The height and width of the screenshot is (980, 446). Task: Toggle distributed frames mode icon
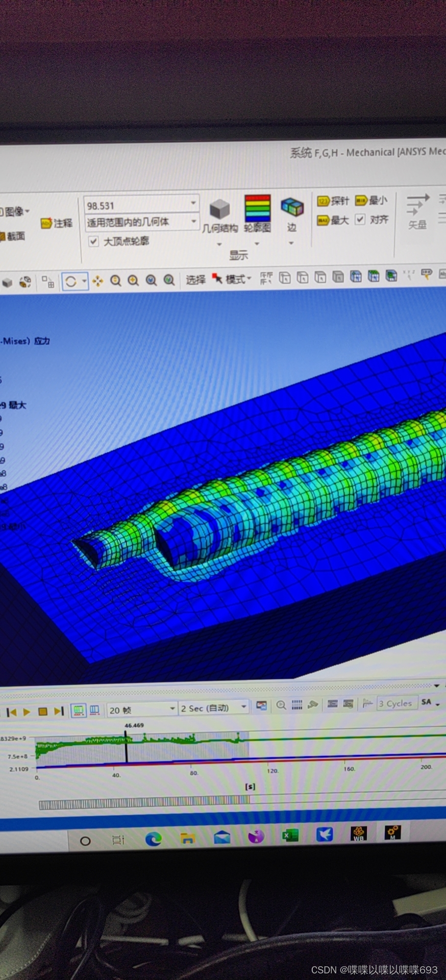(79, 710)
